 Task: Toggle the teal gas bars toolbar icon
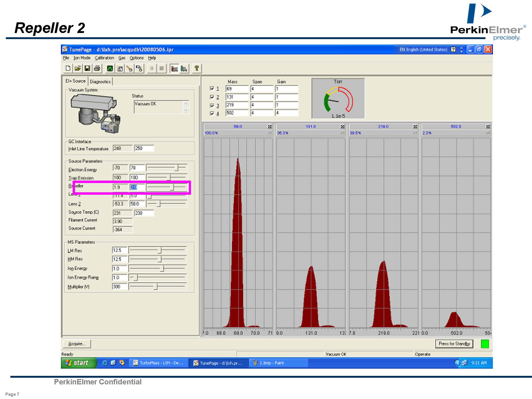tap(184, 68)
